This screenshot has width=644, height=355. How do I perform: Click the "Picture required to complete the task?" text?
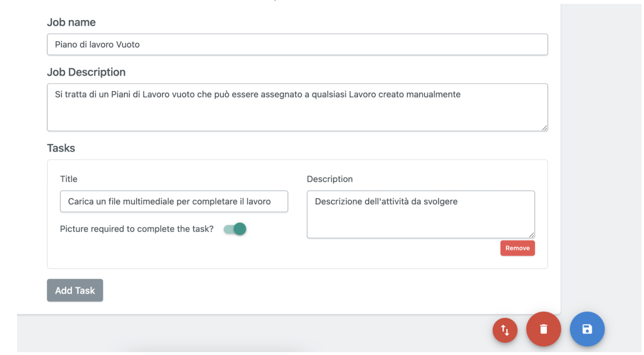click(x=137, y=229)
